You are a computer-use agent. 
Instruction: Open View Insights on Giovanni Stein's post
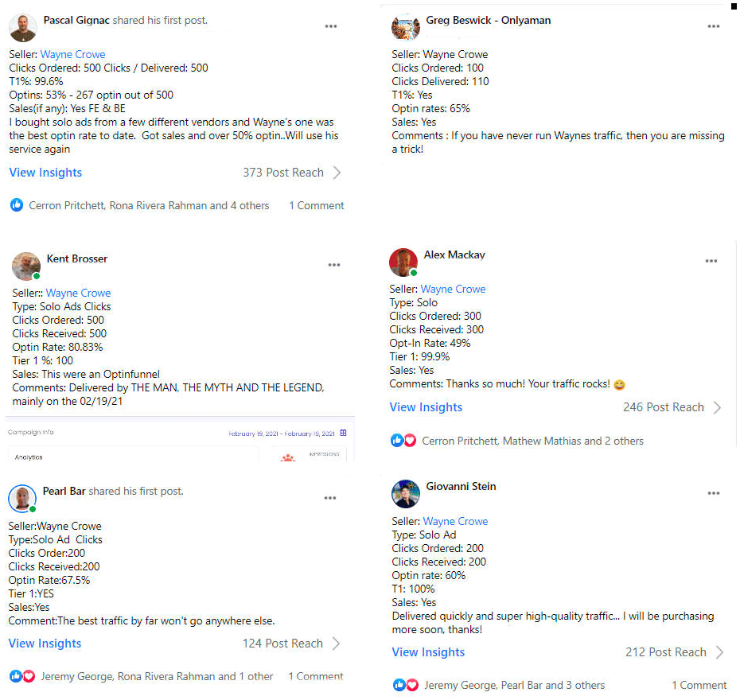point(428,652)
